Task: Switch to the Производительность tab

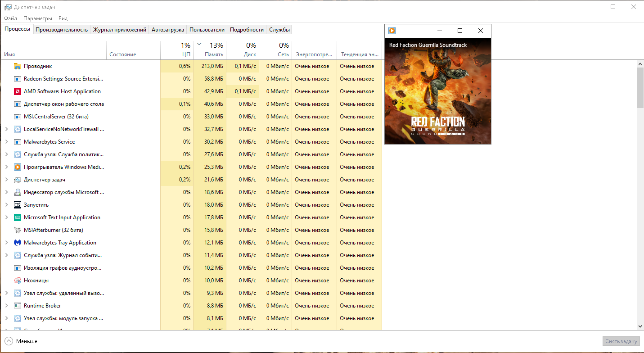Action: coord(62,30)
